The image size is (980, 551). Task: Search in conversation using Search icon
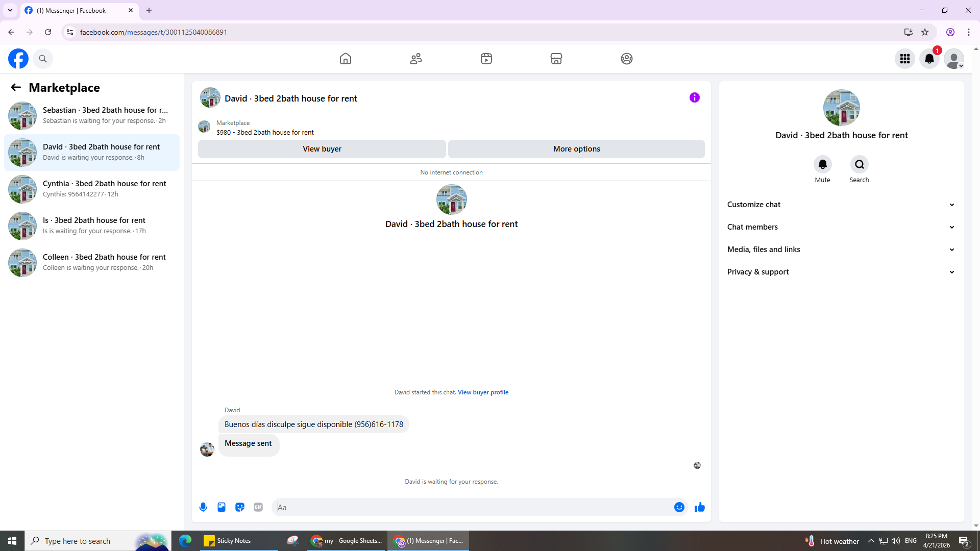pos(860,164)
